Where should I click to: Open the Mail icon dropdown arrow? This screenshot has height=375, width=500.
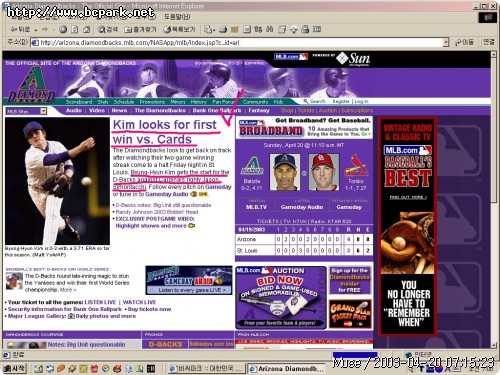214,31
